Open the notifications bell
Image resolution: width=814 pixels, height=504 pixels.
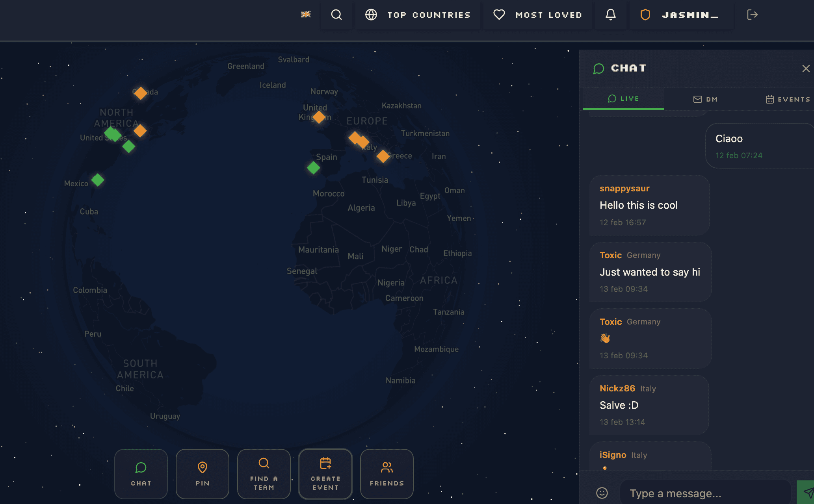[x=611, y=15]
